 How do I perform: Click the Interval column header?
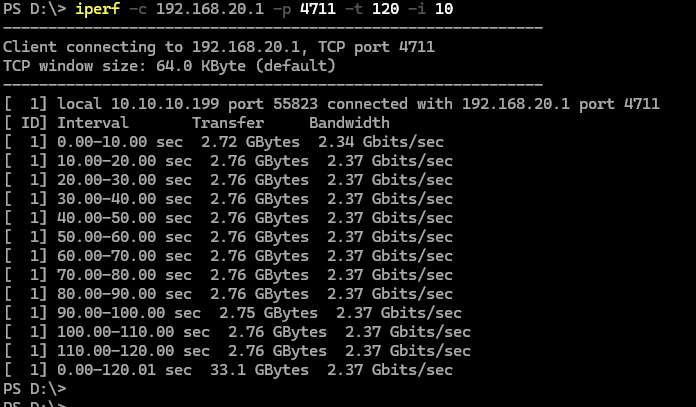pyautogui.click(x=93, y=123)
